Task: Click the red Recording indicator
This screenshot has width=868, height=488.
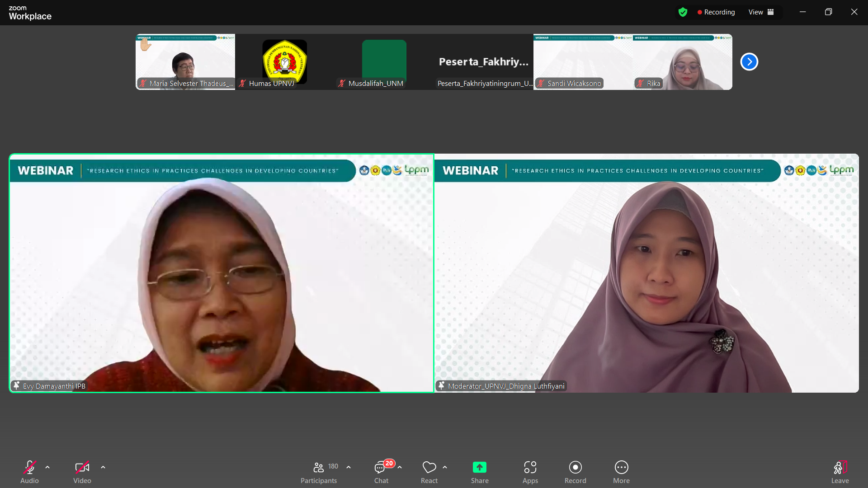Action: [716, 12]
